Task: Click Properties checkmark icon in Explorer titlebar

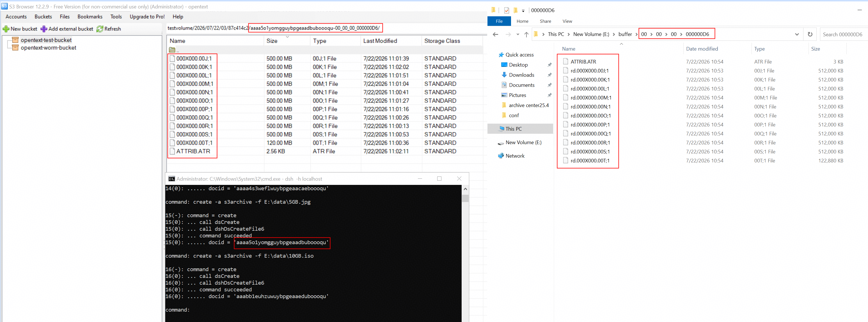Action: coord(507,10)
